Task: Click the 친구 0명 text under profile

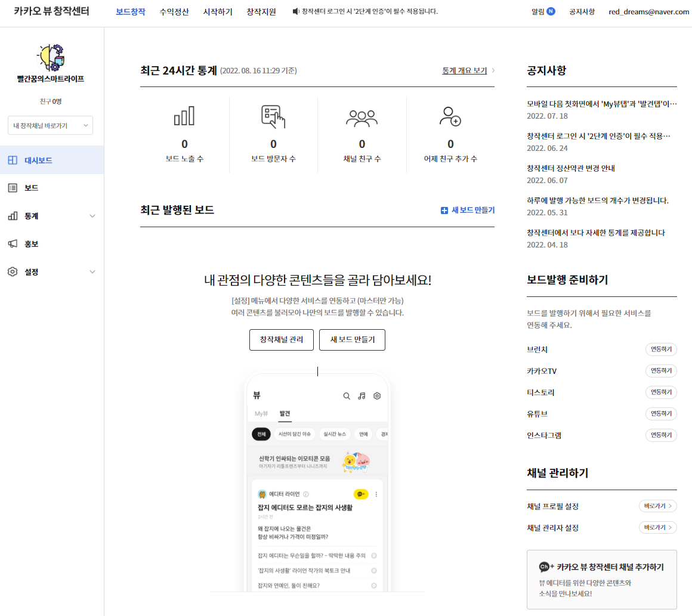Action: 51,101
